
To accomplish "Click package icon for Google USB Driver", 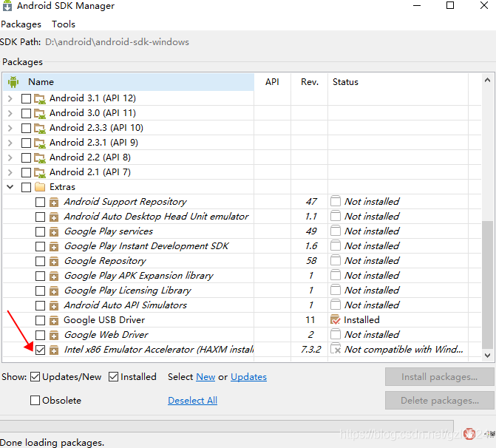I will [x=54, y=320].
